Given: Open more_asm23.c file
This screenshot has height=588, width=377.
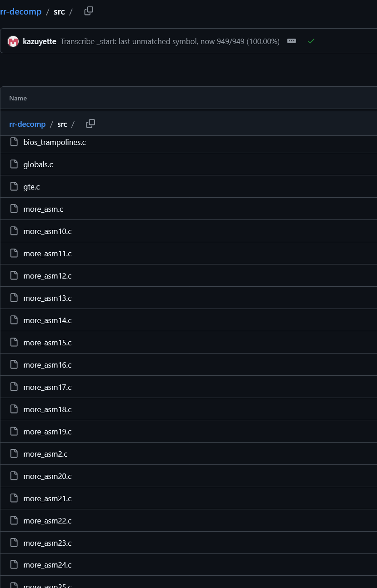Looking at the screenshot, I should coord(47,543).
